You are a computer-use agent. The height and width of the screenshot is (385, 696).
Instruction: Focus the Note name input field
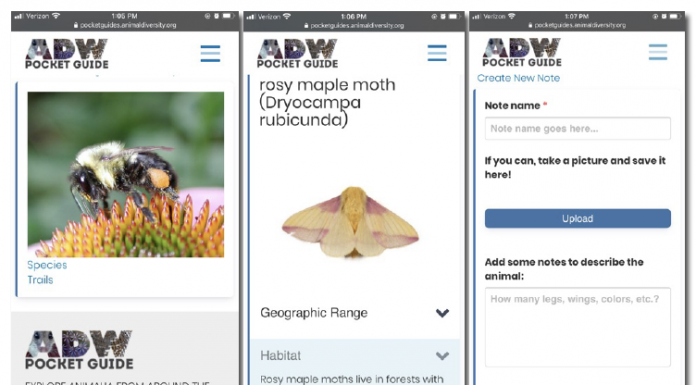[577, 129]
